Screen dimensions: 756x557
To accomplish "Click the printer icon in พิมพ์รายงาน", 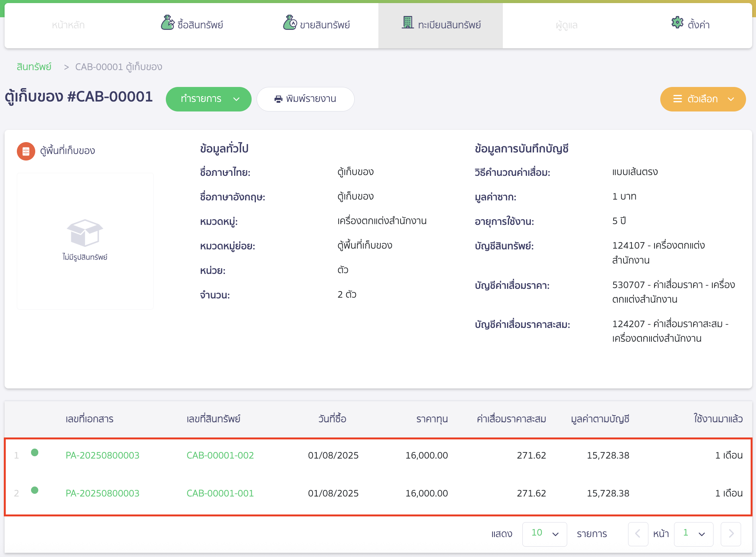I will point(278,99).
